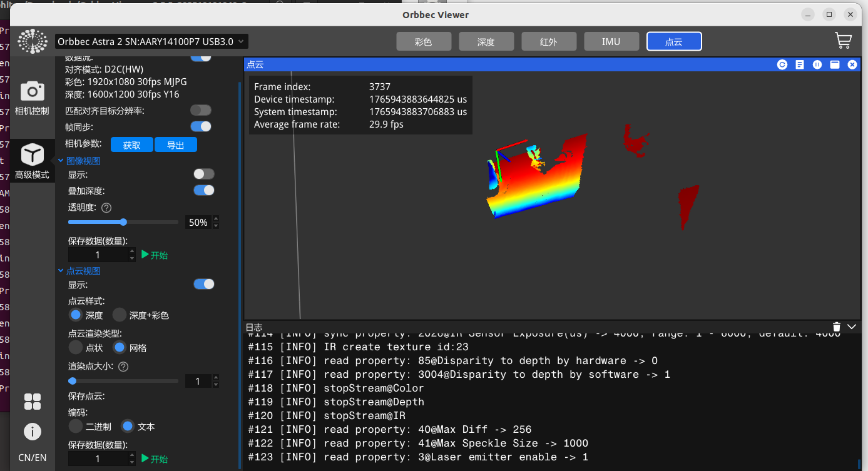Viewport: 868px width, 471px height.
Task: Click the point cloud 保存数据 count field
Action: 98,459
